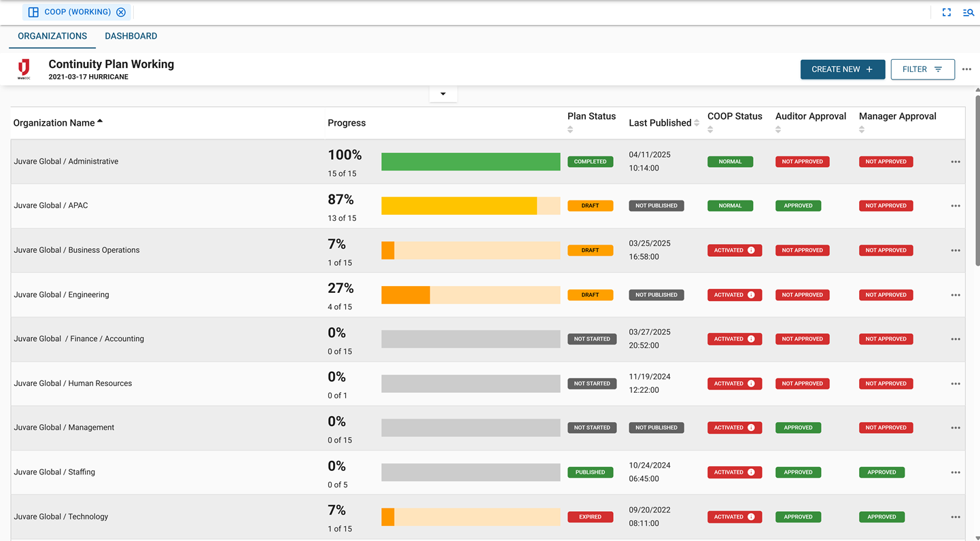Open row menu for Juvare Global / Staffing

point(955,472)
